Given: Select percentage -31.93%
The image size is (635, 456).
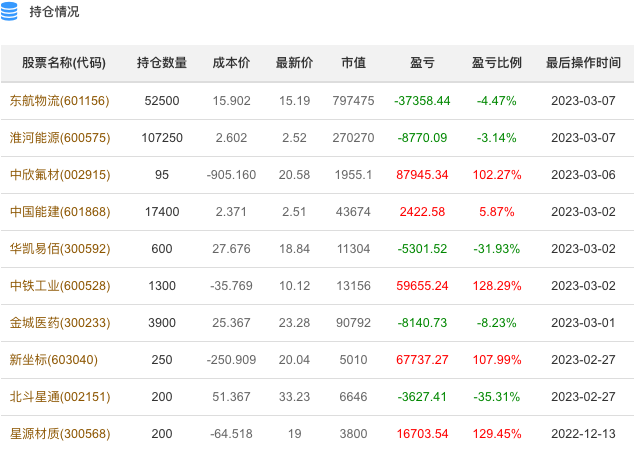Looking at the screenshot, I should tap(496, 249).
